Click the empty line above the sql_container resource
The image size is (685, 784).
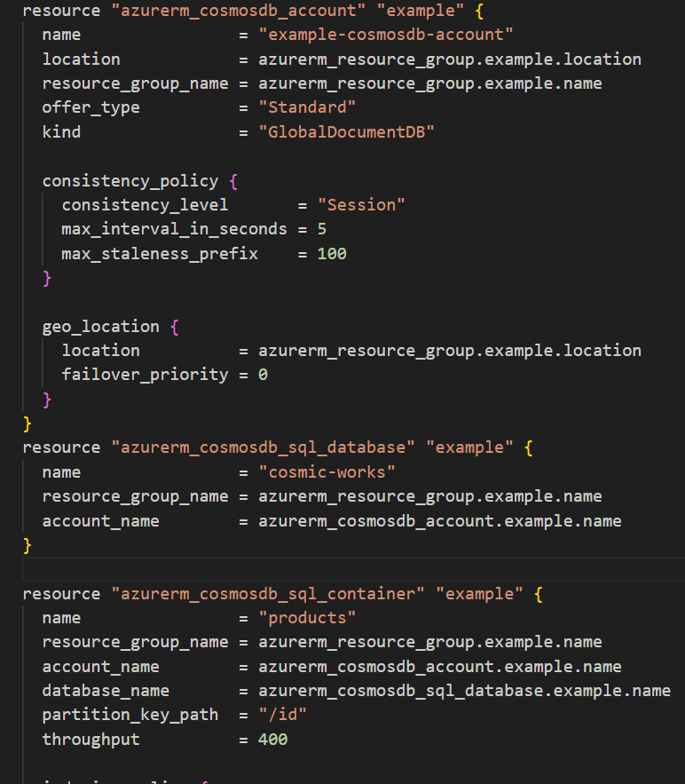[353, 569]
